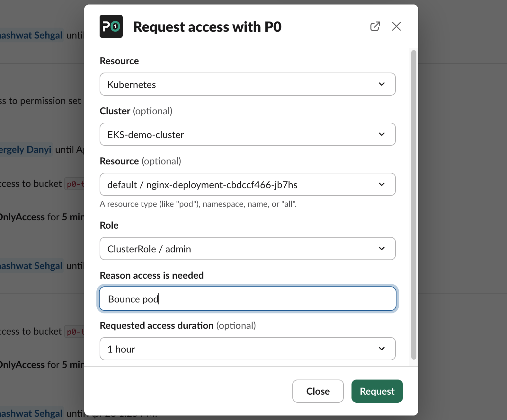Focus the 'Bounce pod' reason text field

tap(247, 299)
